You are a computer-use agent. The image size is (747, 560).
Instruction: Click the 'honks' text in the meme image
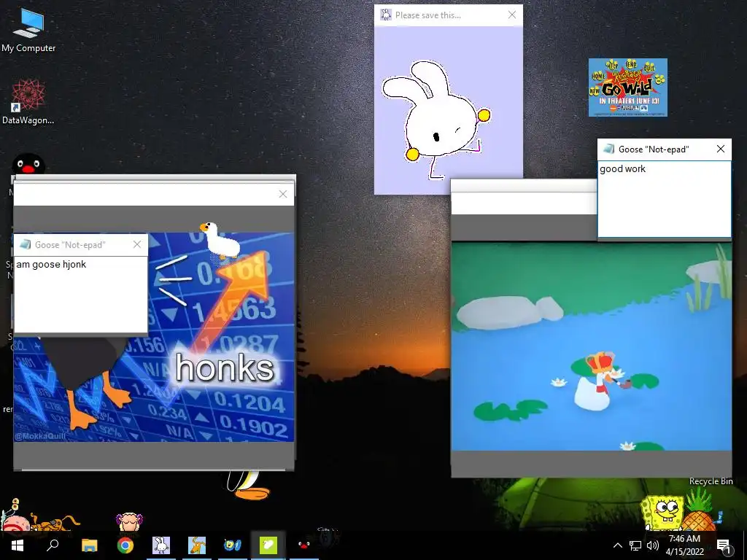[225, 367]
